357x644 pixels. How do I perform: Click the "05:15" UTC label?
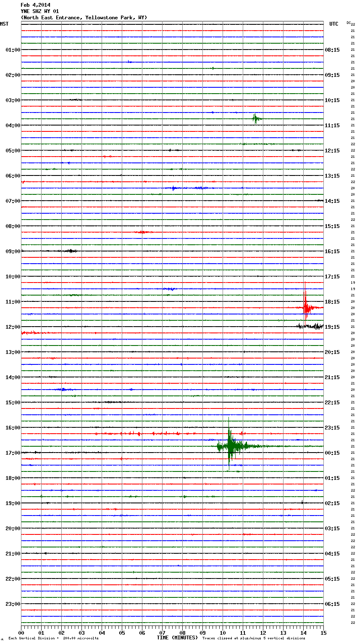coord(332,579)
